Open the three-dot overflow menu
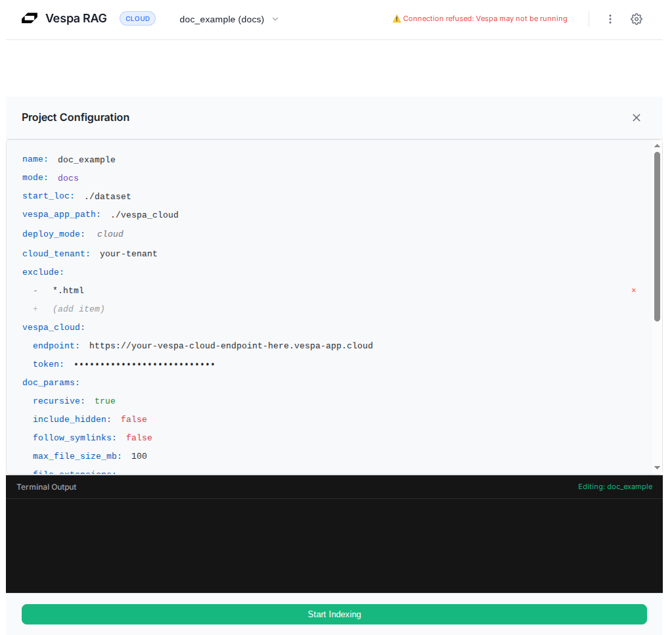This screenshot has width=672, height=635. pos(610,19)
